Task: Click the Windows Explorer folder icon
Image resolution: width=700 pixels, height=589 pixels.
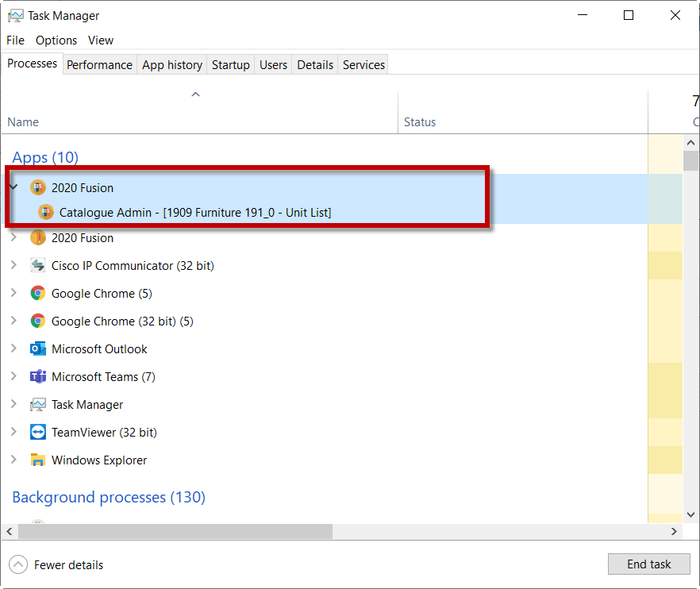Action: coord(38,460)
